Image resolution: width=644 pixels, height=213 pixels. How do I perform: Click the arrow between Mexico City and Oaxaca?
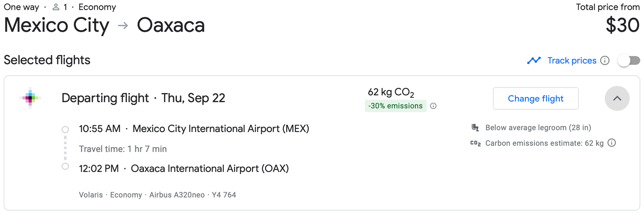point(123,26)
